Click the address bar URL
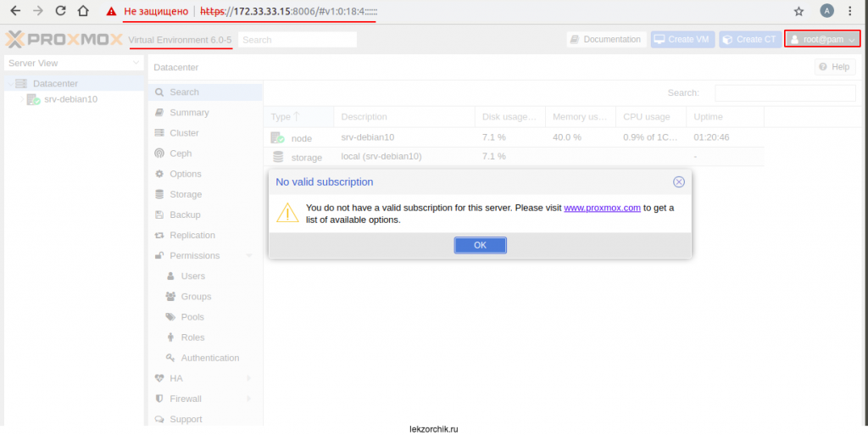 pos(288,11)
